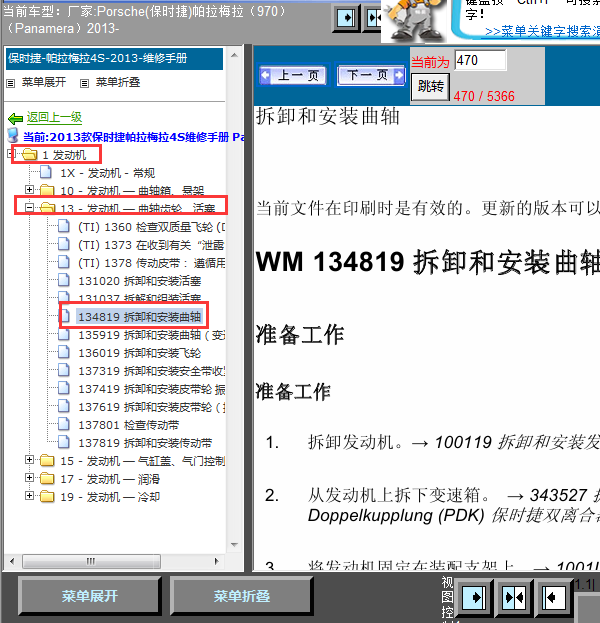The width and height of the screenshot is (600, 623).
Task: Click 100119 拆卸和安装发 reference link text
Action: (x=517, y=442)
